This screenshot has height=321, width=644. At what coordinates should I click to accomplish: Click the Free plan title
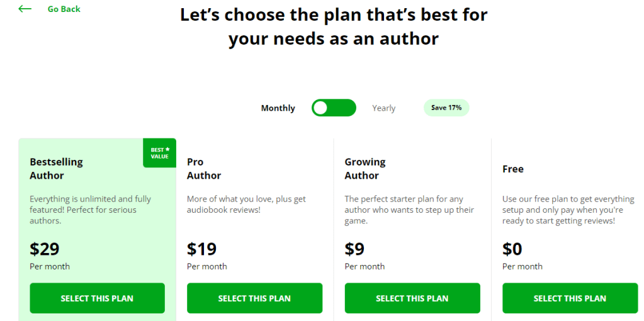[x=513, y=169]
